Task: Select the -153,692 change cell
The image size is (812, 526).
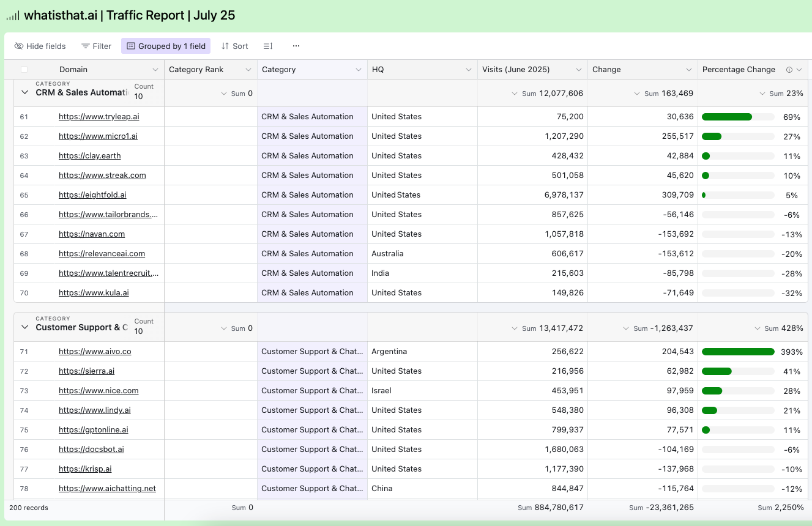Action: pyautogui.click(x=643, y=234)
